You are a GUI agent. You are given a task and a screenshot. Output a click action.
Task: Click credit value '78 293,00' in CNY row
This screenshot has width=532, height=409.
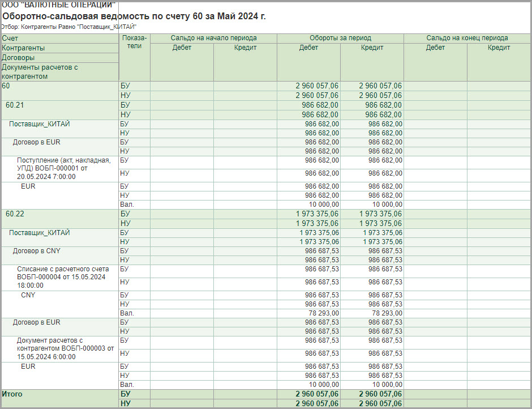click(x=387, y=313)
